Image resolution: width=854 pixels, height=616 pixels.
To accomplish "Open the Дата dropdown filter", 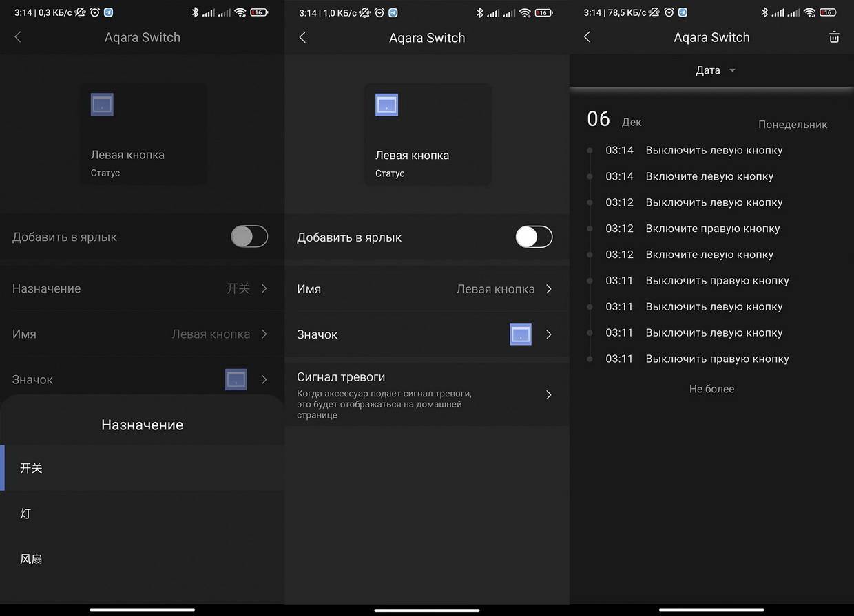I will 715,70.
